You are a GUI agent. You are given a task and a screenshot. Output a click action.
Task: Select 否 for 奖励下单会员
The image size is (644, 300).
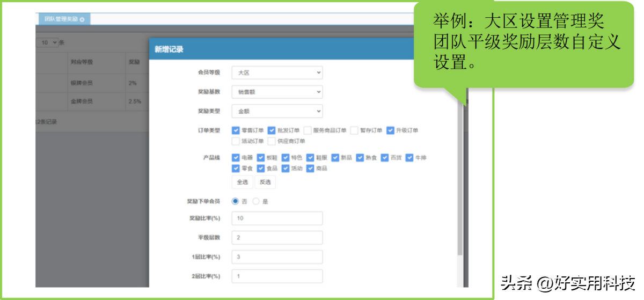tap(235, 201)
